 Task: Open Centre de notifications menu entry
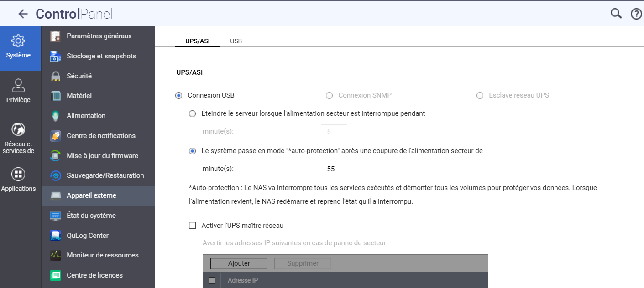tap(99, 136)
